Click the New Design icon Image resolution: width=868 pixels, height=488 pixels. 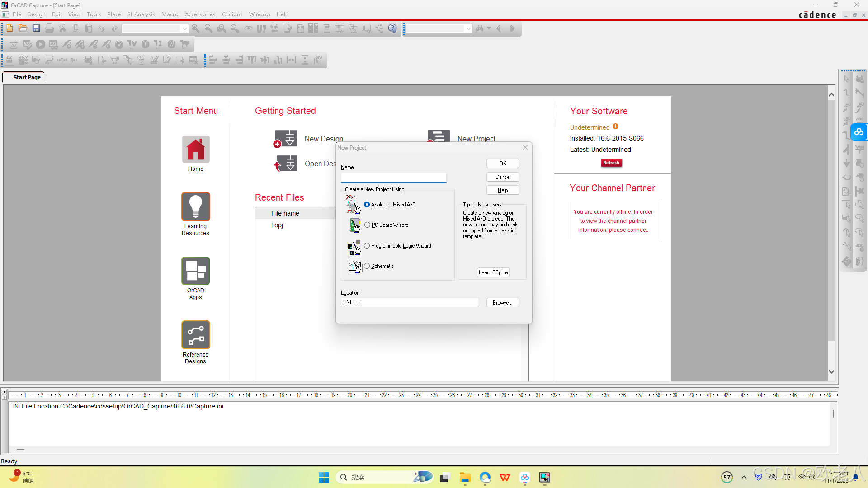pyautogui.click(x=286, y=139)
